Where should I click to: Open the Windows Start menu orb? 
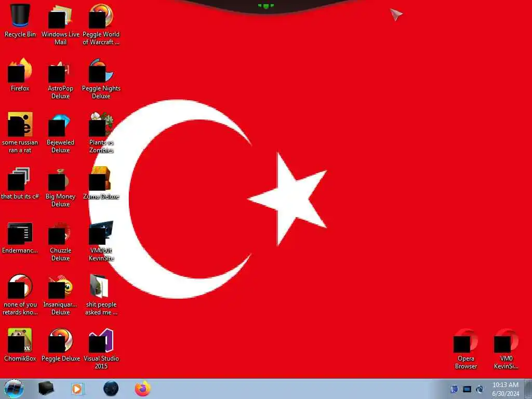click(14, 389)
